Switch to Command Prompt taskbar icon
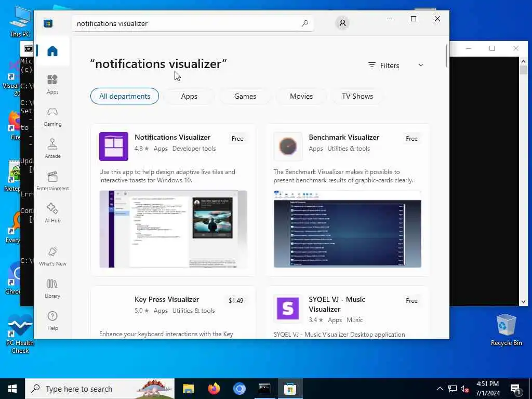532x399 pixels. tap(264, 389)
